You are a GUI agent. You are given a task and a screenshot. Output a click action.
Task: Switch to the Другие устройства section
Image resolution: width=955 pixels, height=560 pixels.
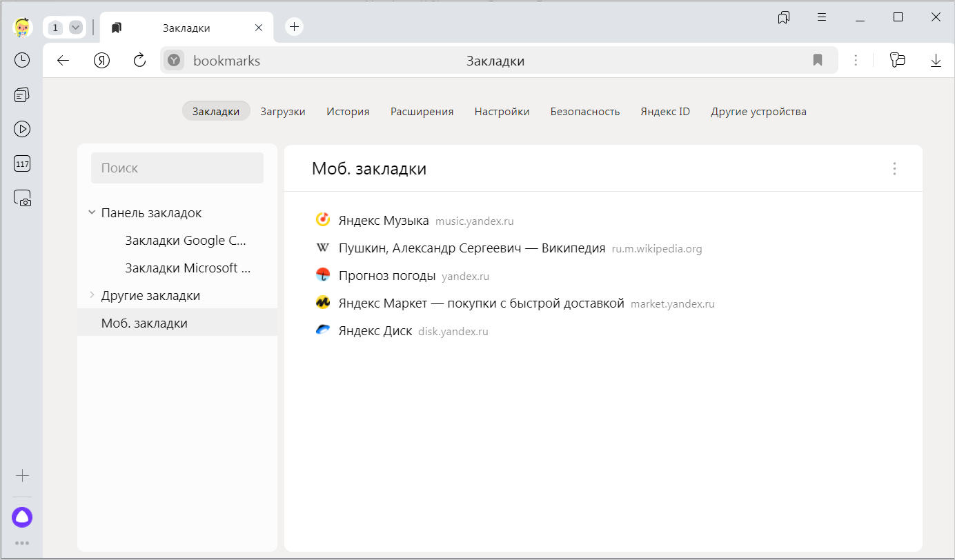[758, 111]
